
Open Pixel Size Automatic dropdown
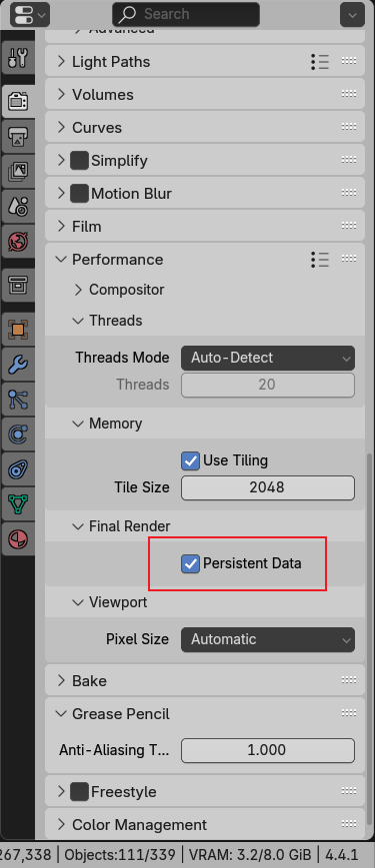(x=268, y=639)
